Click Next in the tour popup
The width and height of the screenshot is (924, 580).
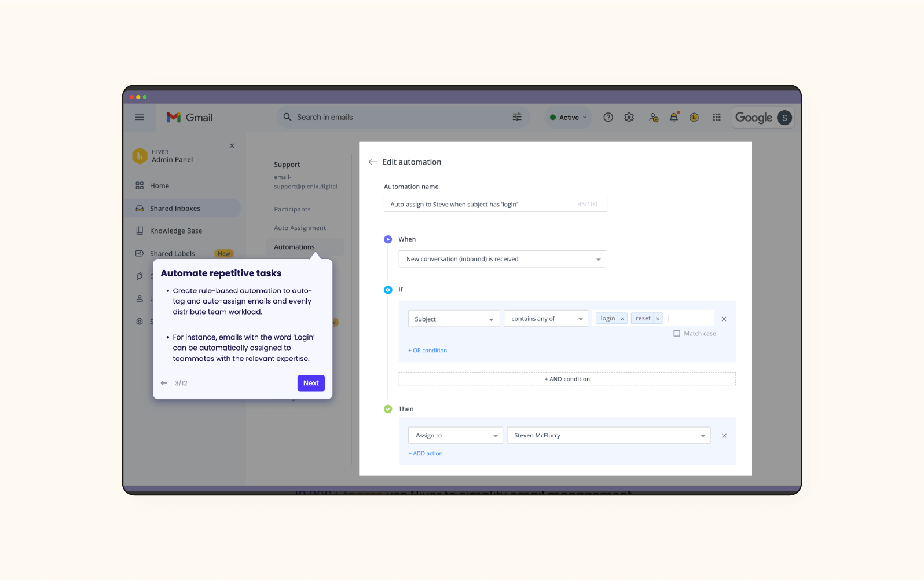coord(311,383)
